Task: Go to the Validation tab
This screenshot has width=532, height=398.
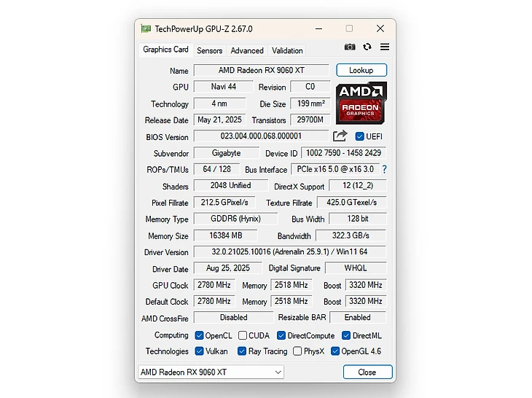Action: pyautogui.click(x=287, y=50)
